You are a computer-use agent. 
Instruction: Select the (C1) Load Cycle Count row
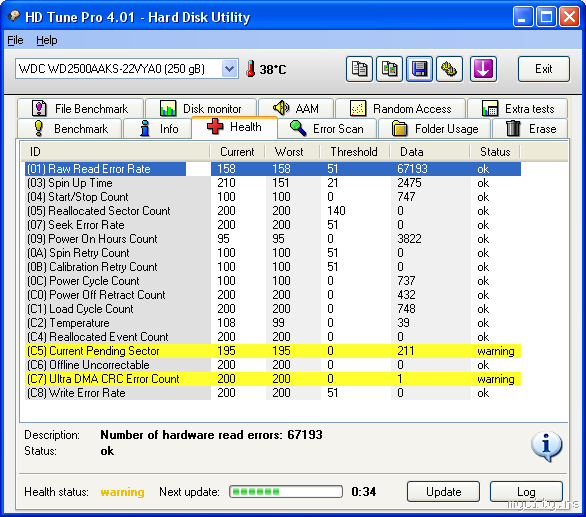tap(273, 309)
